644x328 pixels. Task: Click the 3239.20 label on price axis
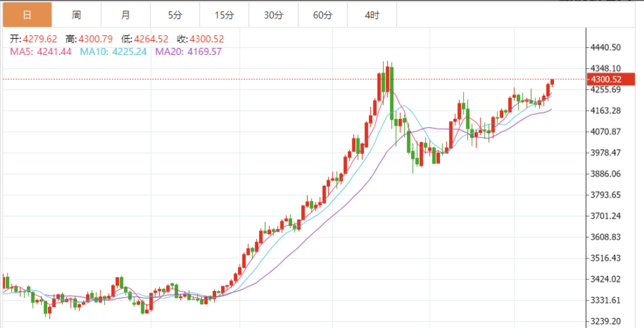coord(607,321)
